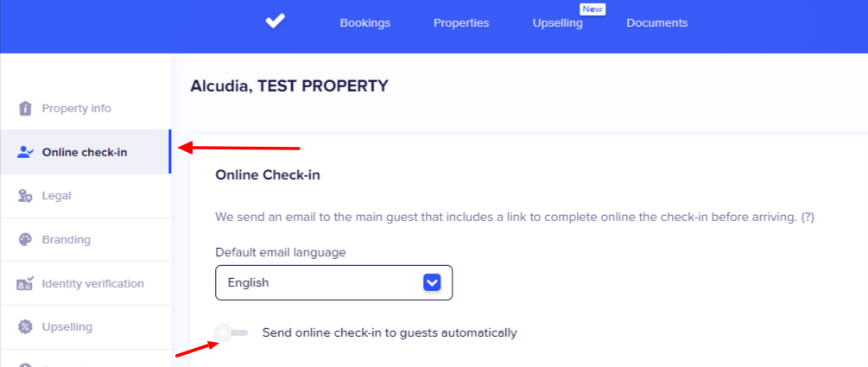Go to Properties in the top navigation
868x367 pixels.
coord(461,23)
